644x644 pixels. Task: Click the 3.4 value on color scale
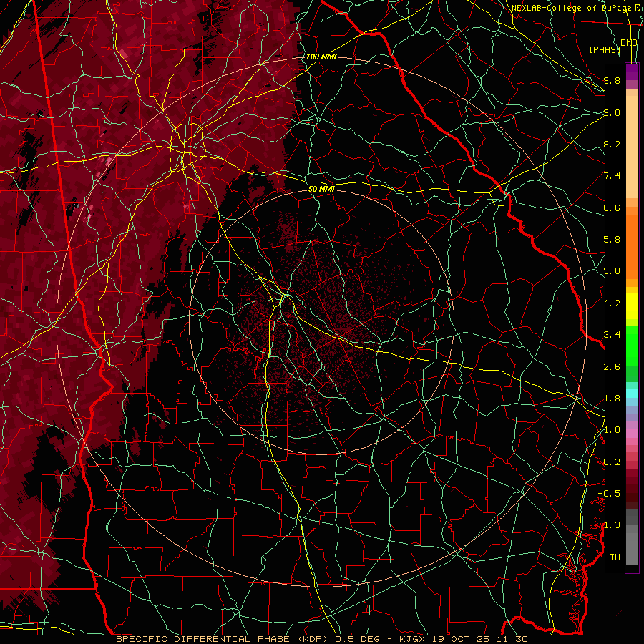point(612,335)
